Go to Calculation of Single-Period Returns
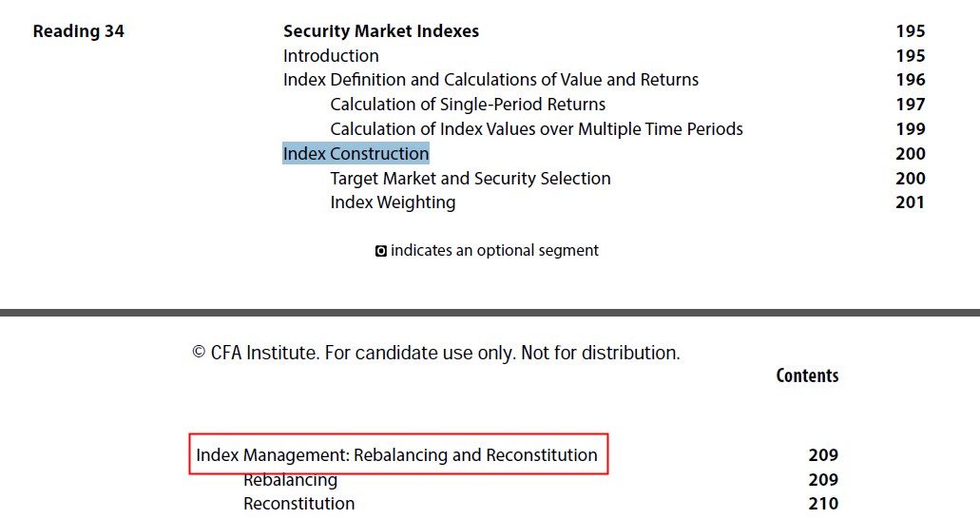980x519 pixels. click(x=468, y=105)
